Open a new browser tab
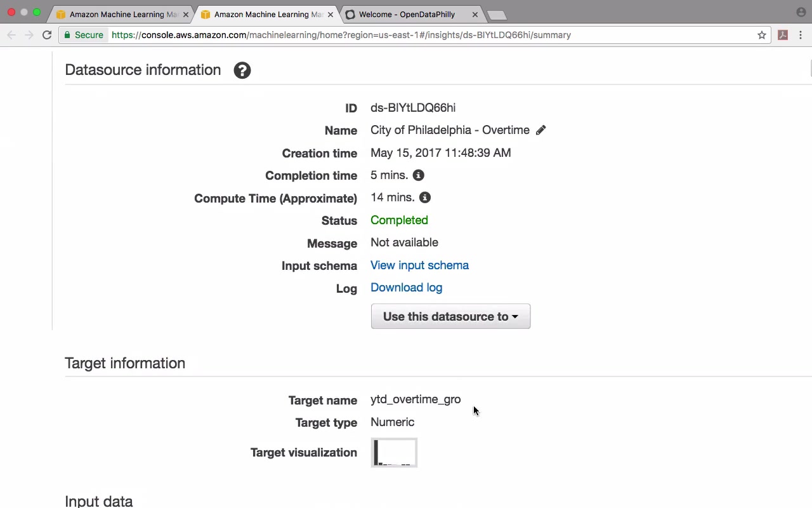Viewport: 812px width, 508px height. tap(497, 15)
